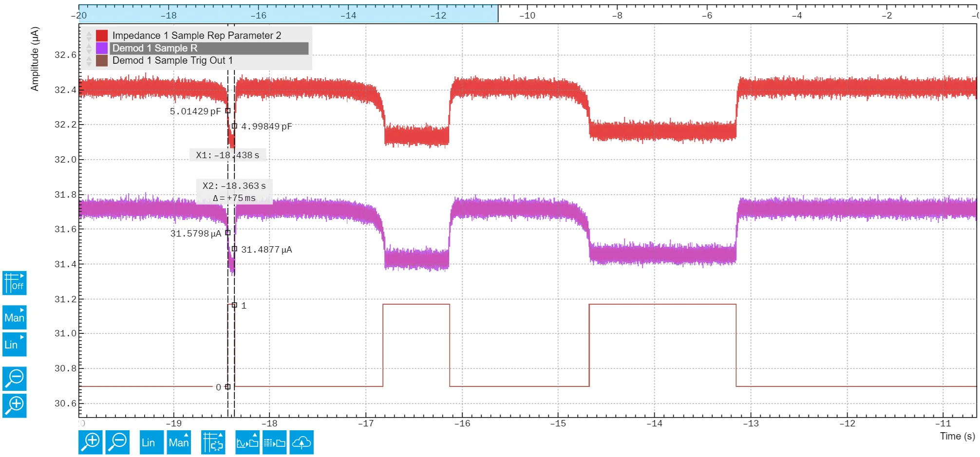980x457 pixels.
Task: Click the X2: -18.363 s cursor label
Action: coord(234,185)
